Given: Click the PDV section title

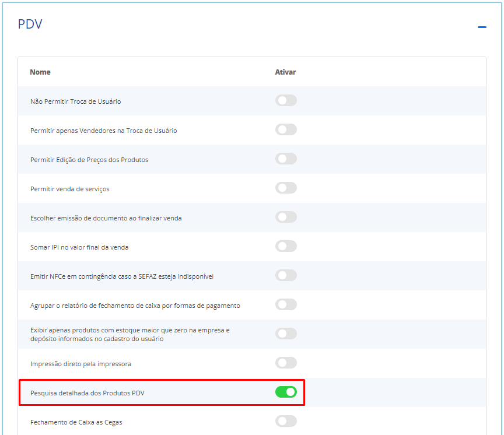Looking at the screenshot, I should [x=30, y=24].
